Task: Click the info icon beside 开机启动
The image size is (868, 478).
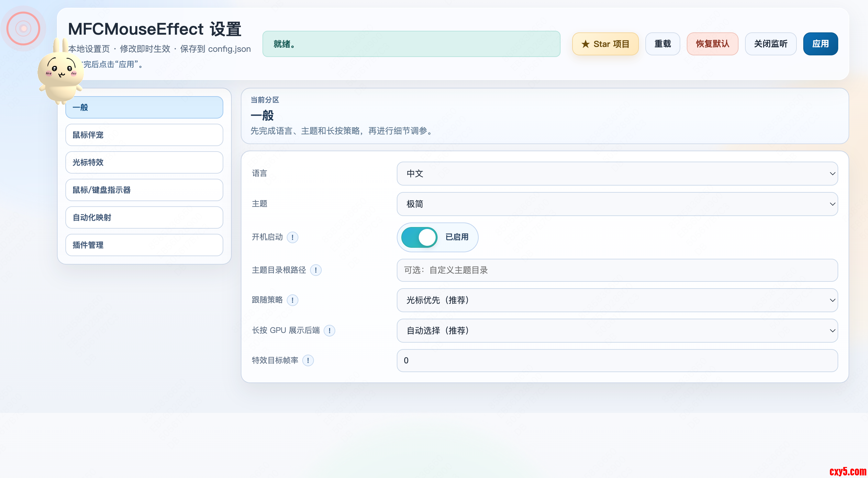Action: click(292, 237)
